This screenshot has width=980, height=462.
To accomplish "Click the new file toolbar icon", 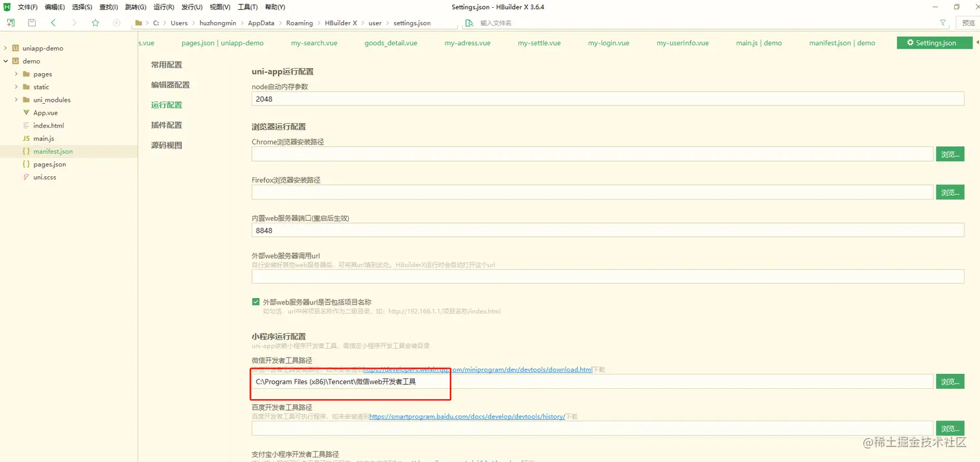I will [11, 23].
